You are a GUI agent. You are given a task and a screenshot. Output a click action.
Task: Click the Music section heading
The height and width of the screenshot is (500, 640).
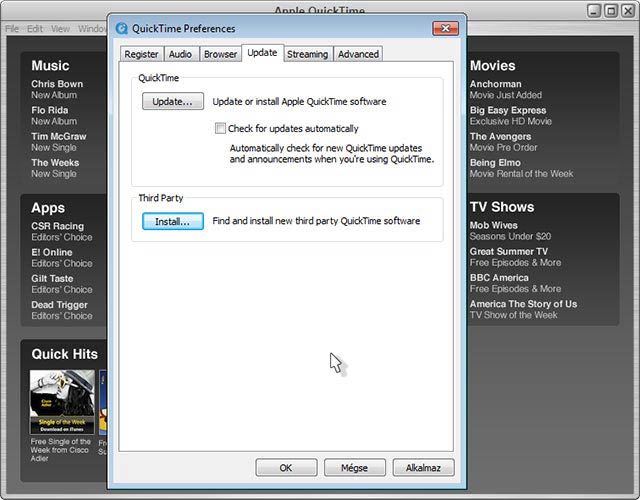coord(50,65)
